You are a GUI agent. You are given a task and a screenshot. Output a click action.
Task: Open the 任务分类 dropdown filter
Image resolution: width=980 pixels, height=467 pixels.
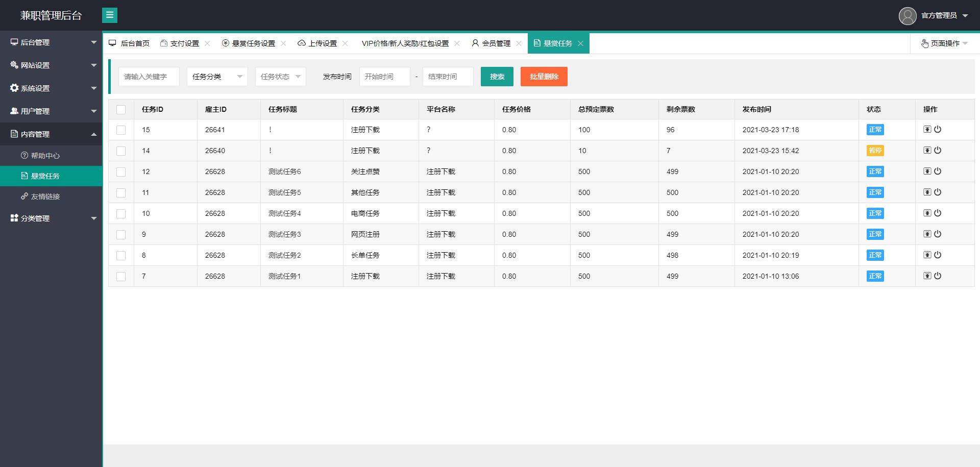coord(217,77)
